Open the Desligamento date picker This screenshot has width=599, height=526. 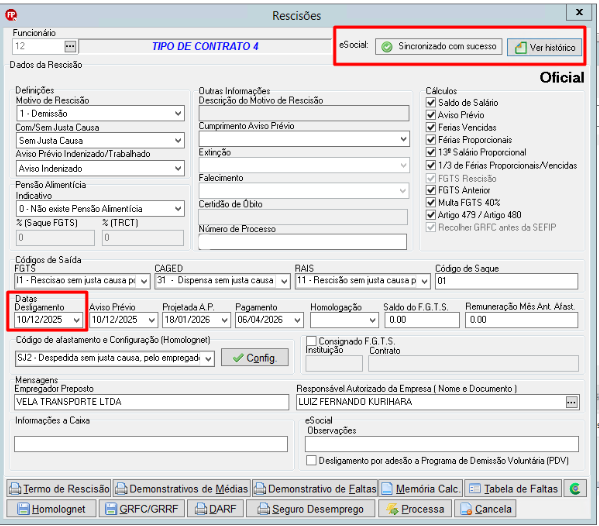click(77, 320)
